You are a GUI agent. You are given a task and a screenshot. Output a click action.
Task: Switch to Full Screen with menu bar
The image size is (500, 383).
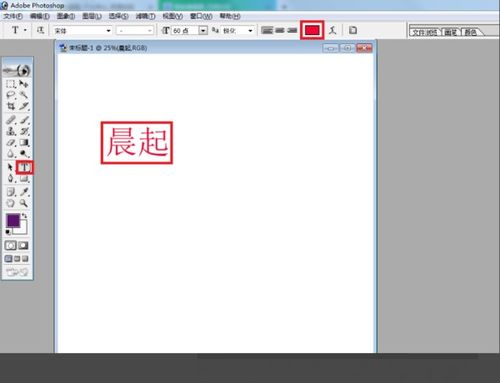17,259
